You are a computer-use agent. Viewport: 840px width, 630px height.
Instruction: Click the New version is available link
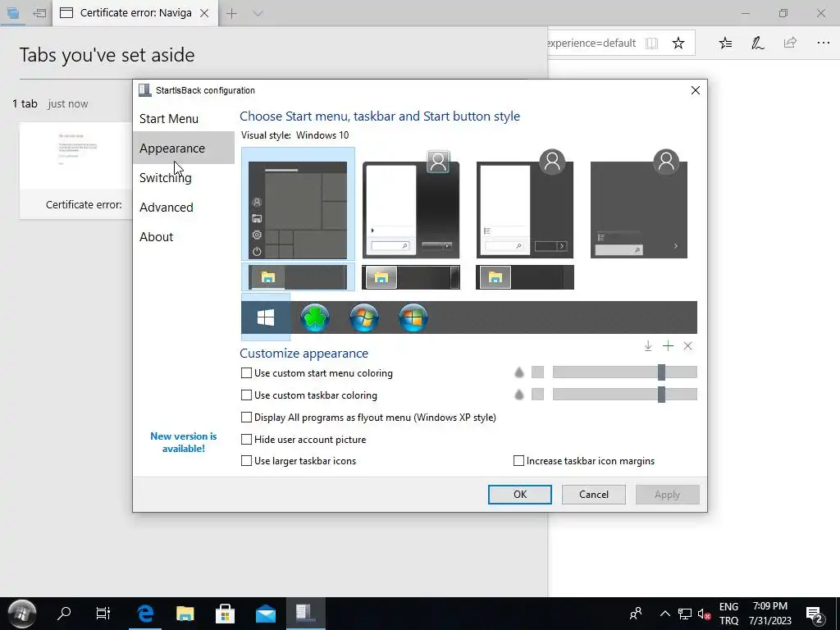click(184, 442)
